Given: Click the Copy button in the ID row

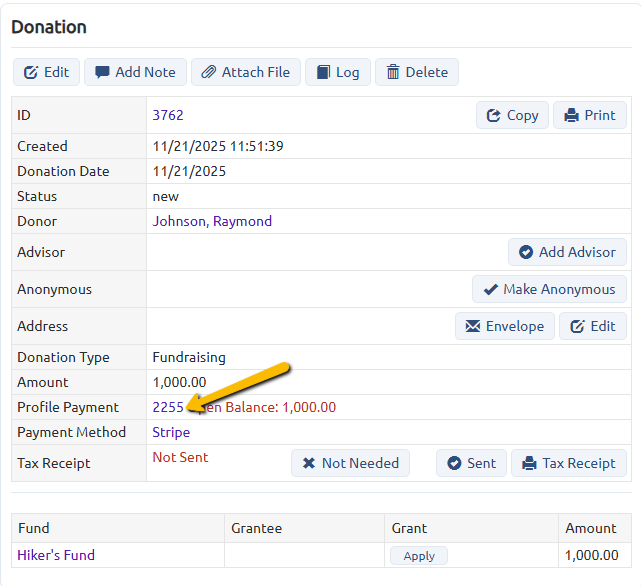Looking at the screenshot, I should click(x=512, y=115).
